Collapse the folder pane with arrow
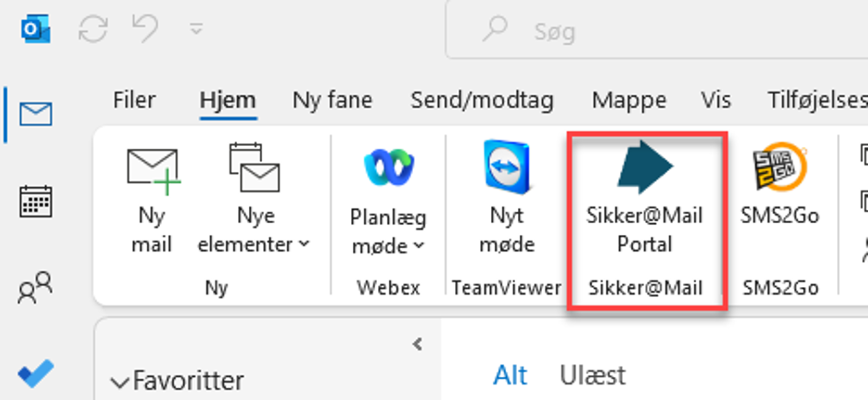Image resolution: width=868 pixels, height=400 pixels. [x=417, y=344]
